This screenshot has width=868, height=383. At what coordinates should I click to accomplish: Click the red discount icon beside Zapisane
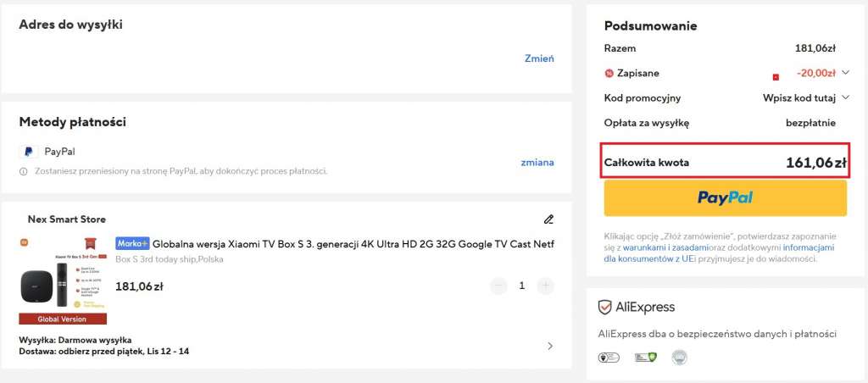tap(609, 73)
